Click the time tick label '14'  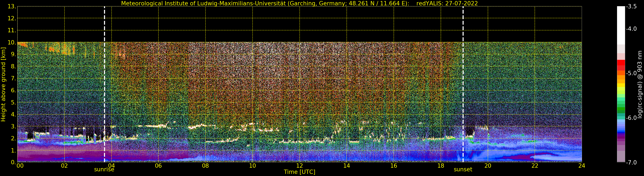click(347, 166)
